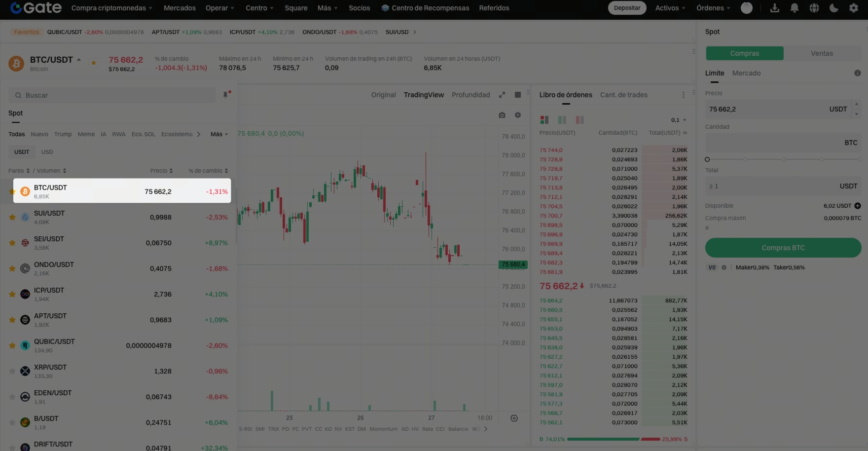
Task: Switch to Original chart tab
Action: [x=383, y=95]
